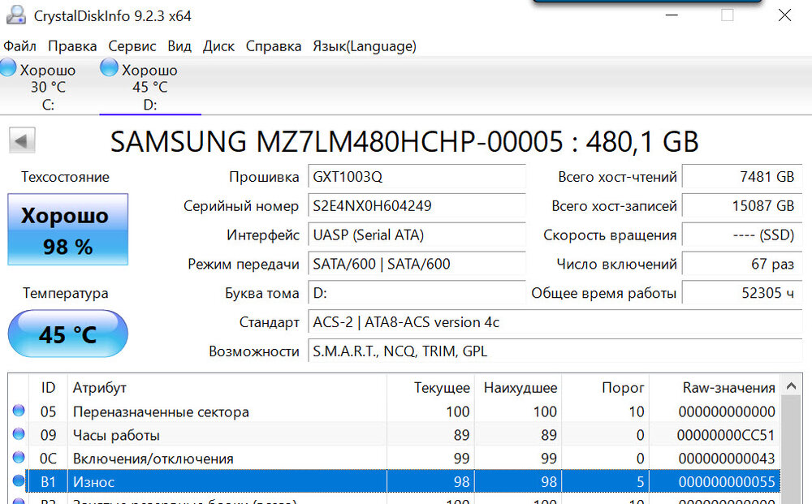Open the Диск menu
Screen dimensions: 812x504
click(x=218, y=46)
